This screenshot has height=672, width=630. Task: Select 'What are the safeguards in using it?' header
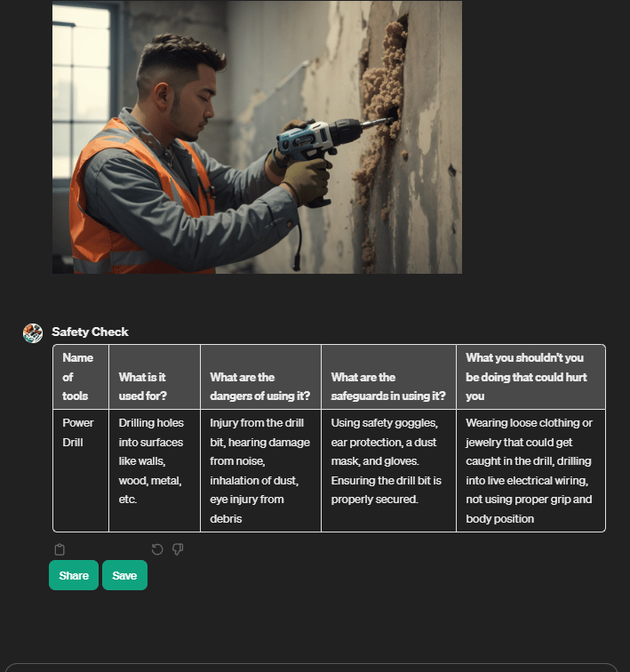388,377
